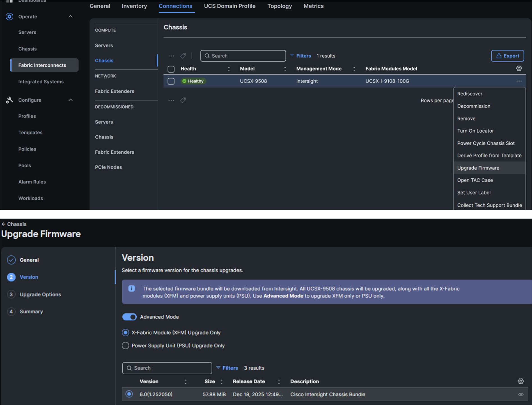This screenshot has width=532, height=405.
Task: Click the firmware version search field
Action: [167, 368]
